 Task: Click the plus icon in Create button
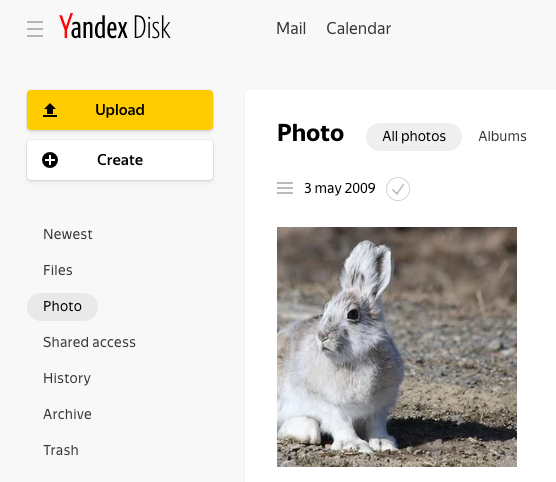(50, 160)
